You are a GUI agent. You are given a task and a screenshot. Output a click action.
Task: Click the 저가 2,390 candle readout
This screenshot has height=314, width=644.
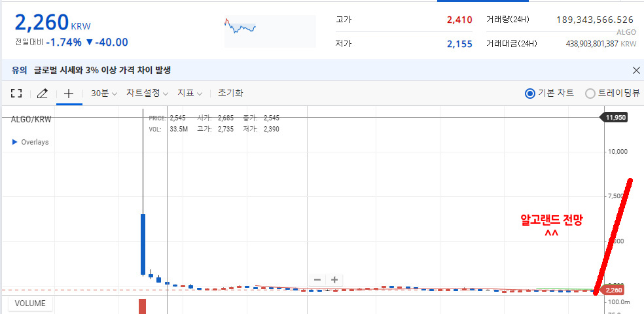coord(260,129)
